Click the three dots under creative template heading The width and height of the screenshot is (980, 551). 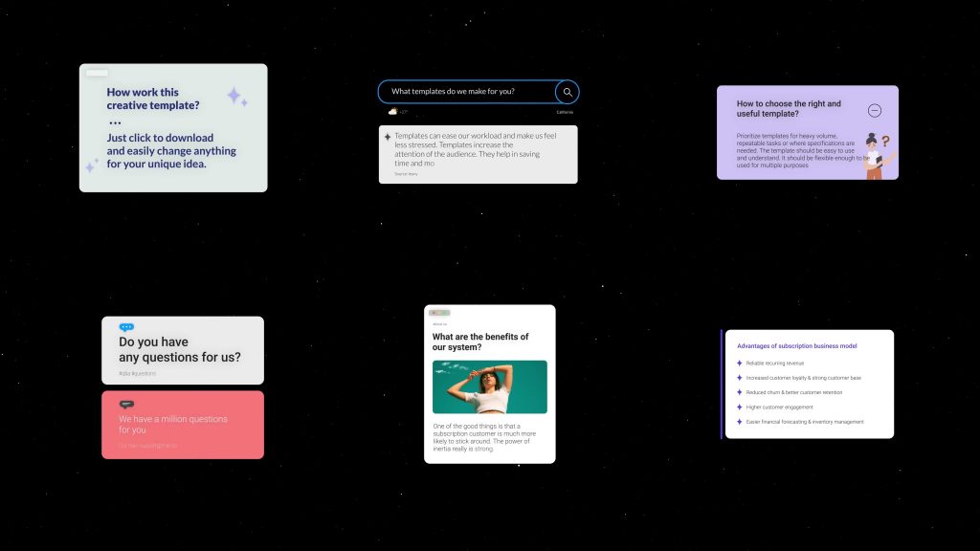115,123
